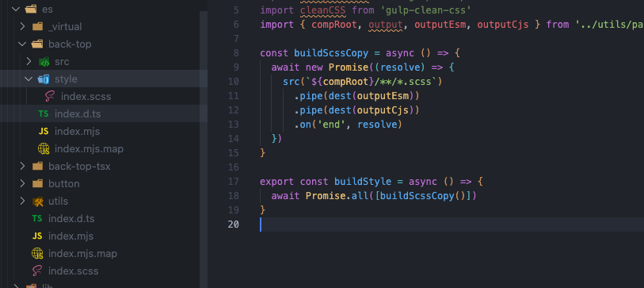This screenshot has height=288, width=644.
Task: Click the Sass icon beside style/index.scss
Action: pos(50,97)
